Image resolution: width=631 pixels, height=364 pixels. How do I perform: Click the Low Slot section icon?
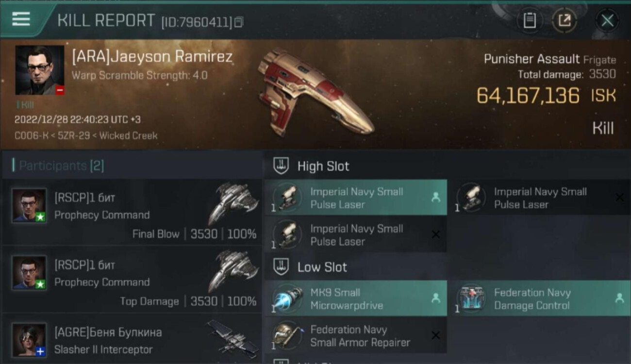tap(281, 266)
